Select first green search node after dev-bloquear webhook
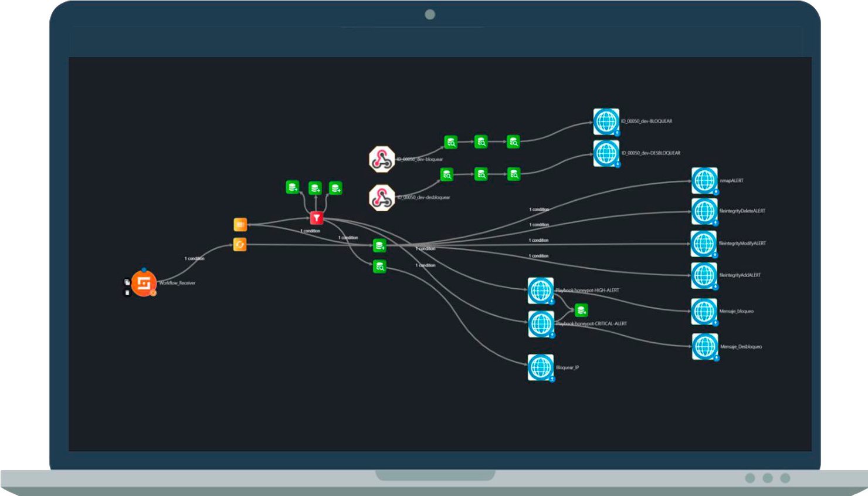Screen dimensions: 868x496 [x=450, y=142]
